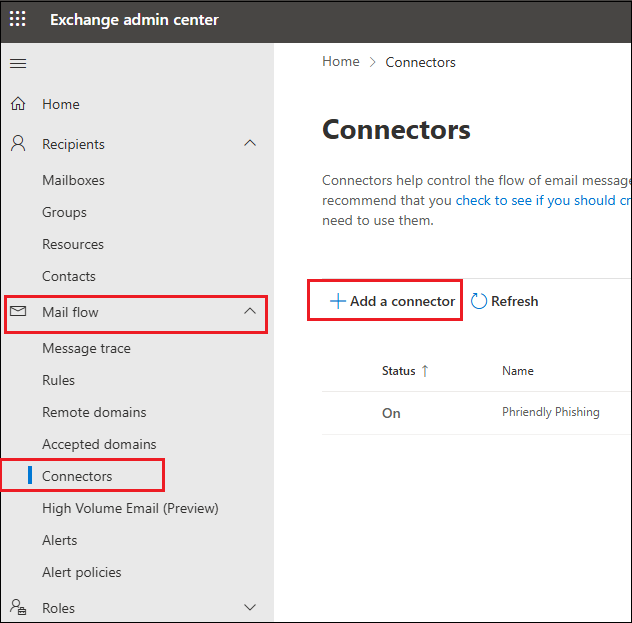Screen dimensions: 632x623
Task: Open Groups under Recipients
Action: tap(64, 212)
